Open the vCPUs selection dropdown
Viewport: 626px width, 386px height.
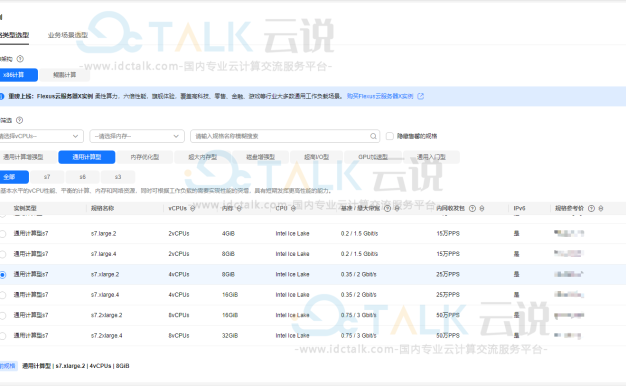tap(41, 136)
